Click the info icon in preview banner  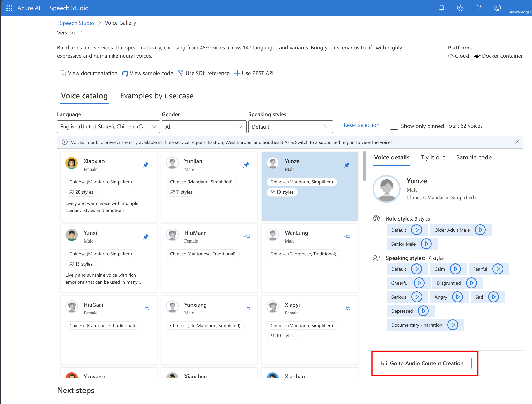[65, 142]
